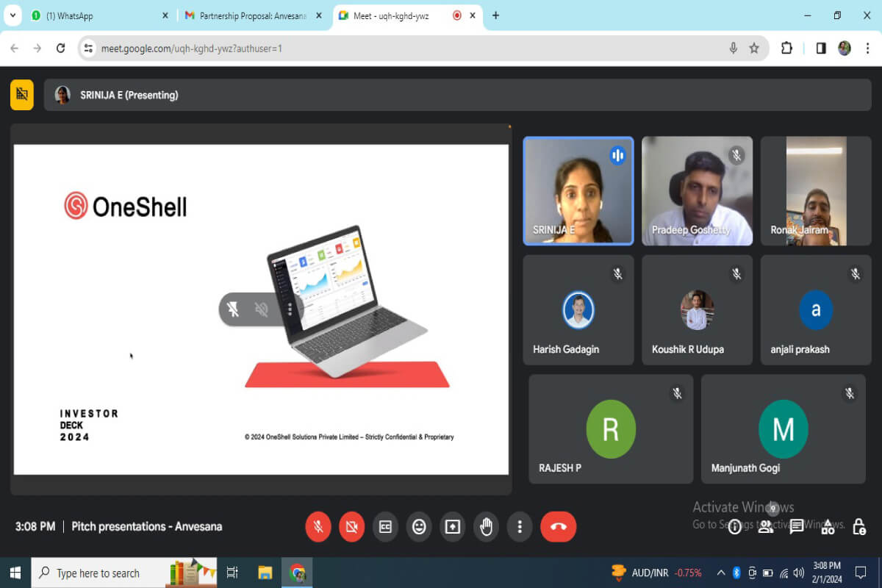Open a new browser tab
The width and height of the screenshot is (882, 588).
(495, 15)
